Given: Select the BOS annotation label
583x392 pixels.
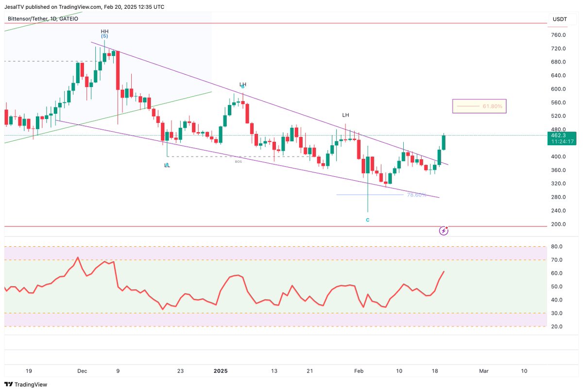Looking at the screenshot, I should coord(238,161).
